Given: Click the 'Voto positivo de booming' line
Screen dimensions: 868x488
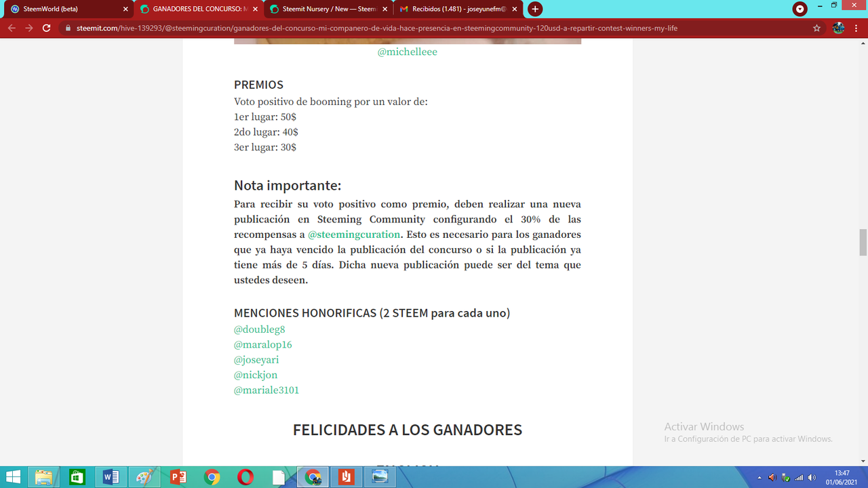Looking at the screenshot, I should click(331, 102).
